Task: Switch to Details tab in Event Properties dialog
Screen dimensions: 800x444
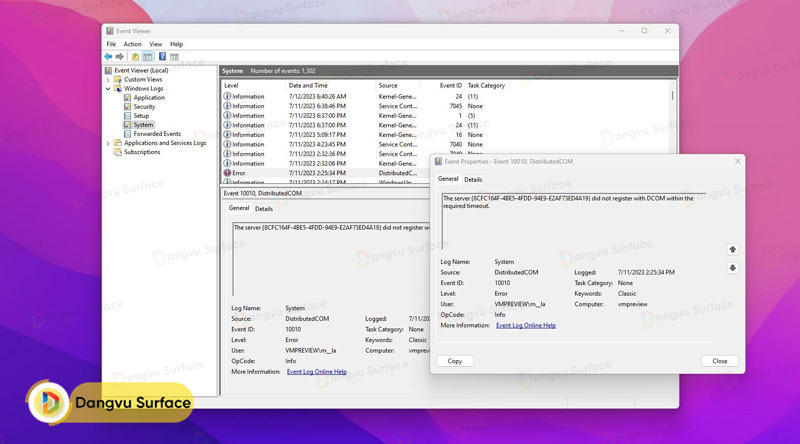Action: coord(473,180)
